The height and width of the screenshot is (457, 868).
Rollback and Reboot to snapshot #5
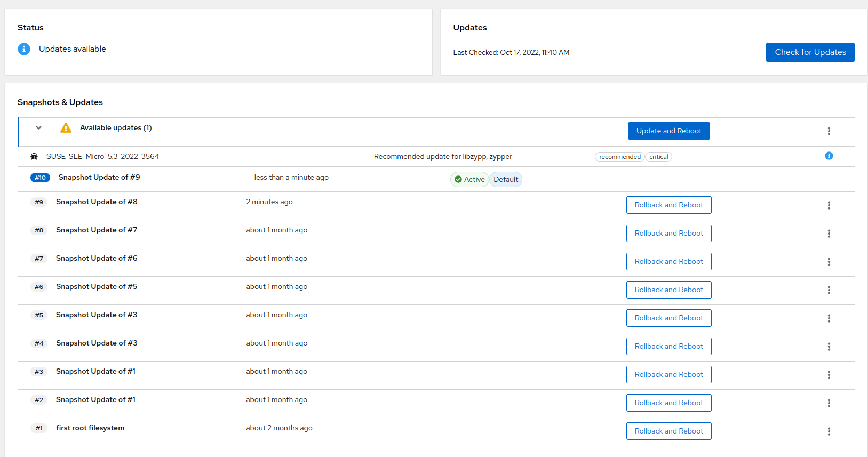click(x=669, y=318)
